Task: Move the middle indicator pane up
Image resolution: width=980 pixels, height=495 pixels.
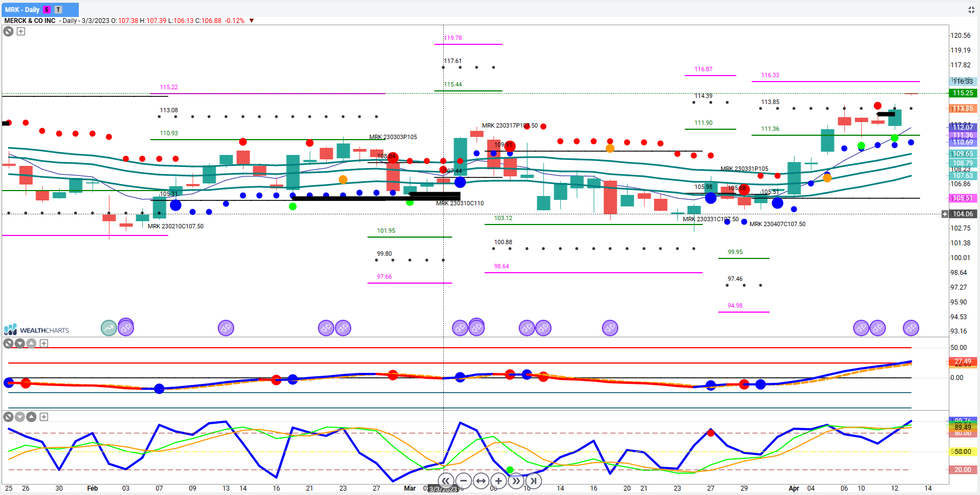Action: click(x=31, y=343)
